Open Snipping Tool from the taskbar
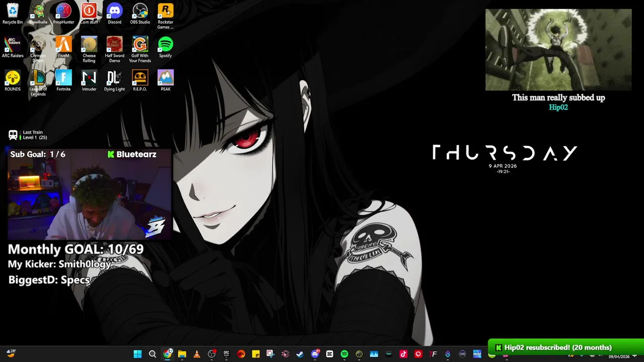 point(270,354)
